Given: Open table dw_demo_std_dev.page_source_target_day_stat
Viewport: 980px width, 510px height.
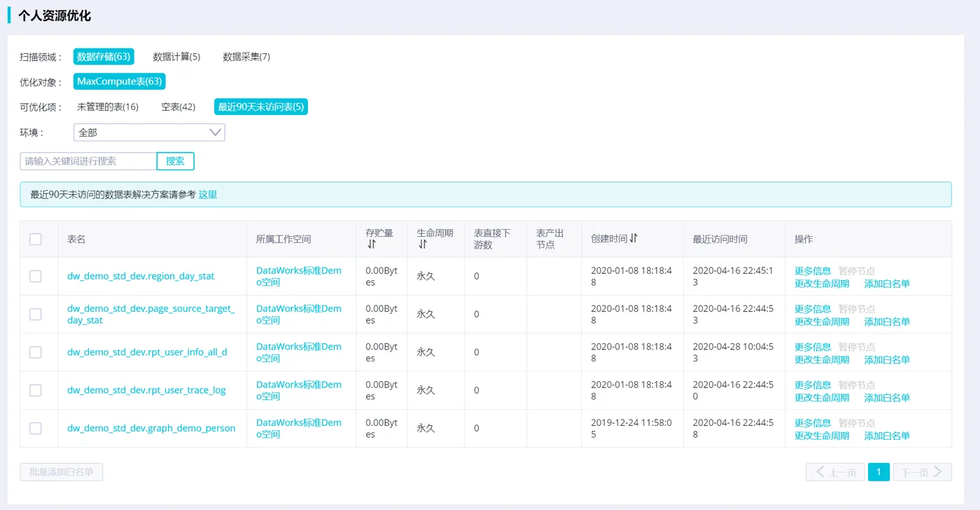Looking at the screenshot, I should click(x=151, y=314).
